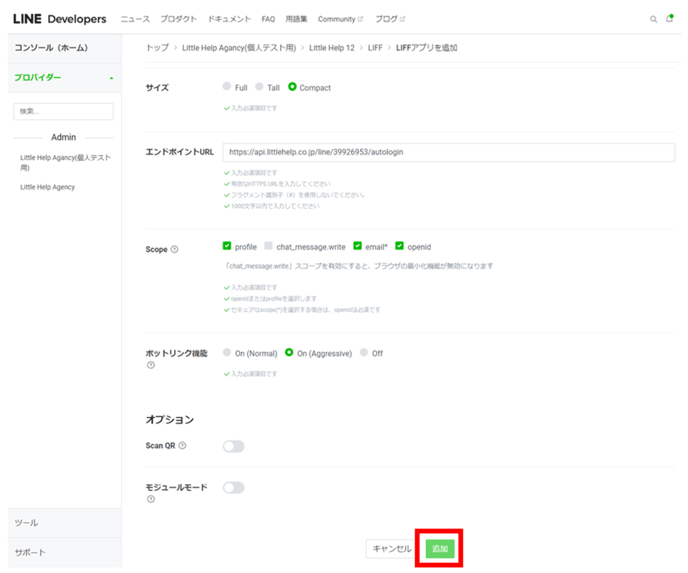The image size is (688, 573).
Task: Enable the chat_message.write scope checkbox
Action: click(x=269, y=246)
